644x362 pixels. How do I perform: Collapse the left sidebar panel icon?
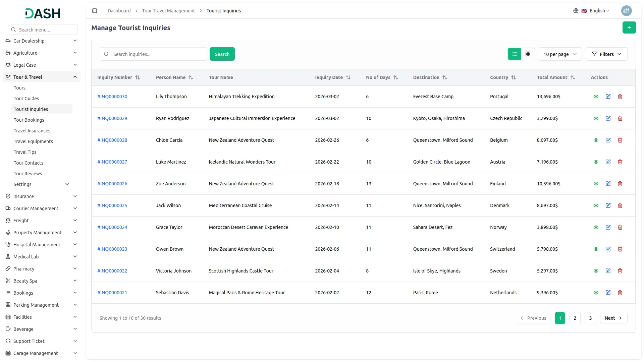coord(95,11)
